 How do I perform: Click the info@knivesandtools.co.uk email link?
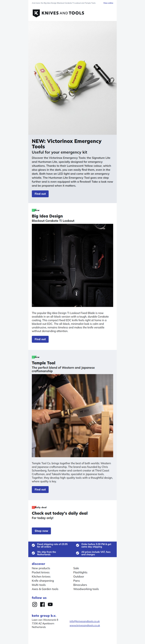click(x=84, y=621)
